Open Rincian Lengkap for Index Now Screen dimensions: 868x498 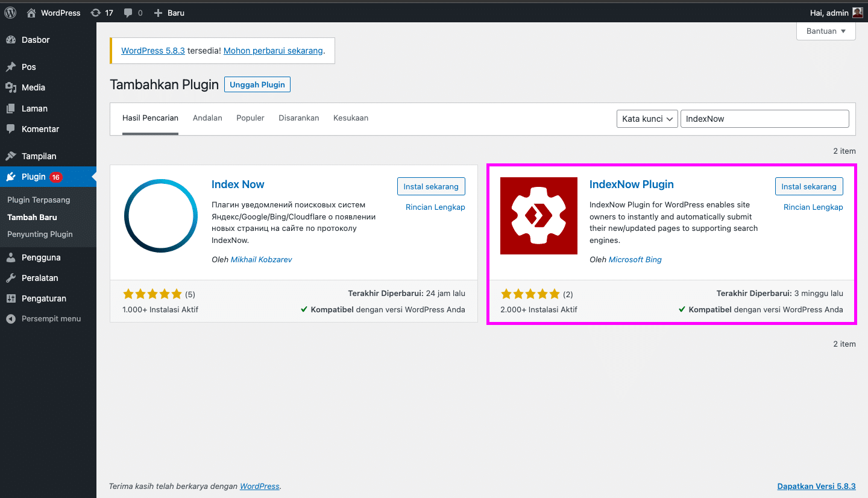click(x=435, y=207)
